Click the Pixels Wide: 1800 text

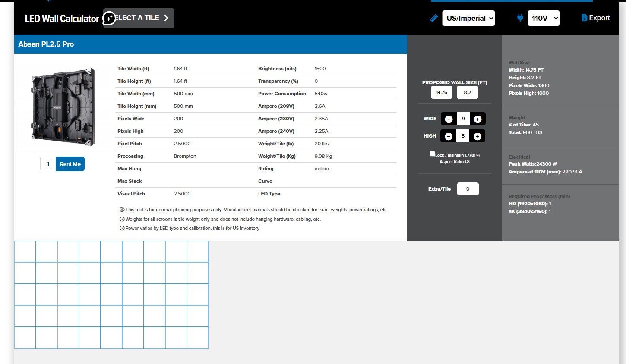pyautogui.click(x=529, y=85)
